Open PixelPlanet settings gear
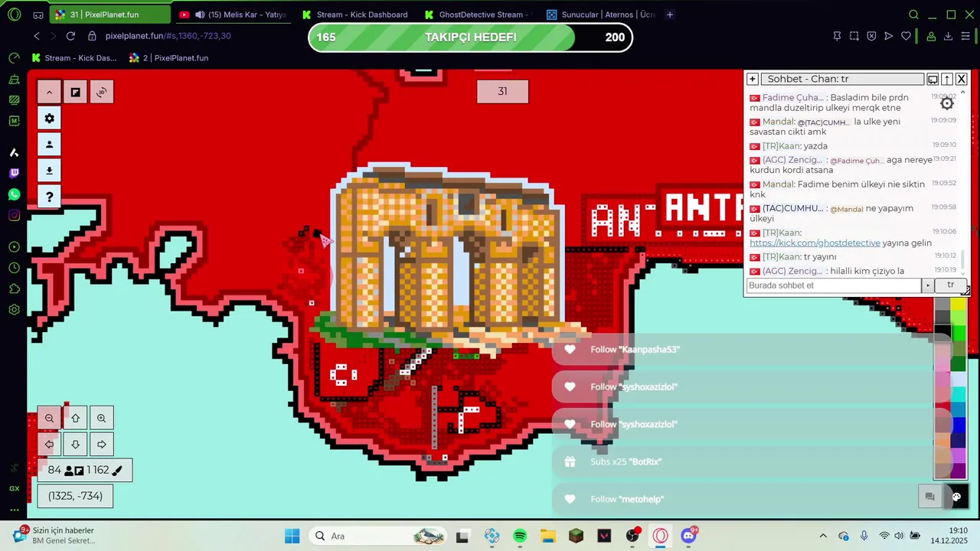980x551 pixels. pos(49,119)
